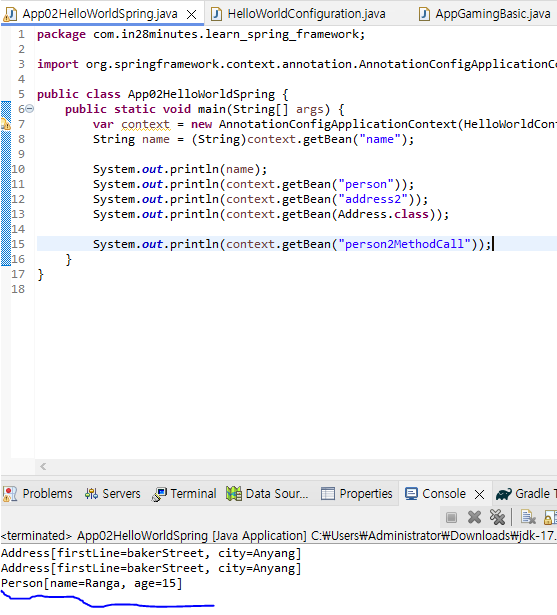Click the first Address[firstLine=bakerStreet] console line
Screen dimensions: 557x615
(151, 553)
